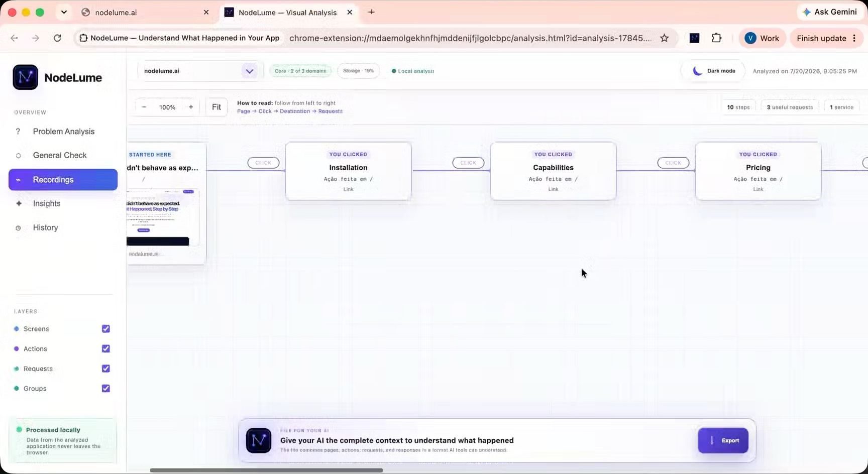Open General Check section
868x474 pixels.
(x=63, y=156)
